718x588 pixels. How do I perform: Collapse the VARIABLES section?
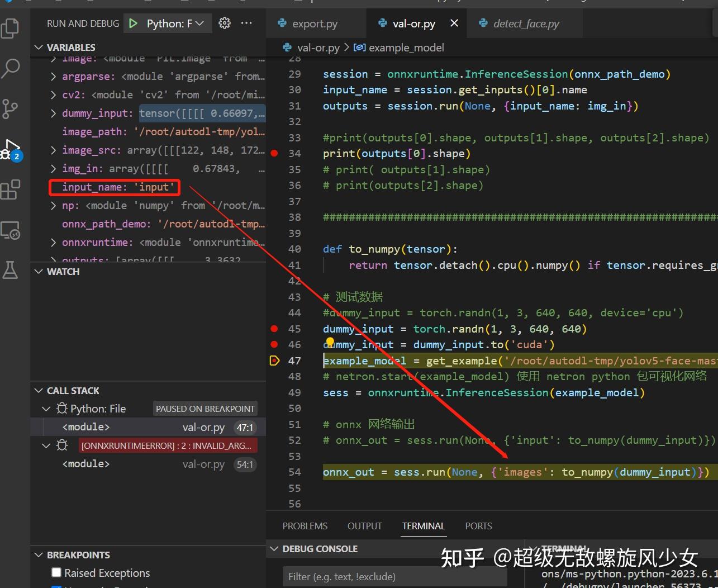[38, 47]
